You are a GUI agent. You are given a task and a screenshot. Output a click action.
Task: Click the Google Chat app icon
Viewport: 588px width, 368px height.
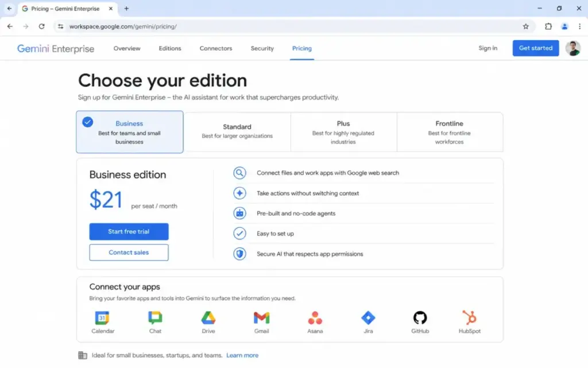click(x=155, y=318)
